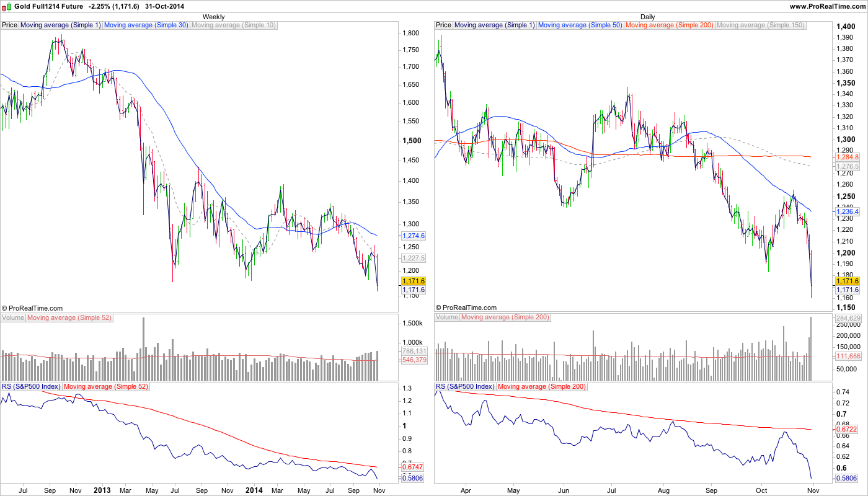Click the 0.5806 value in Weekly RS panel
Screen dimensions: 868x496
coord(412,479)
